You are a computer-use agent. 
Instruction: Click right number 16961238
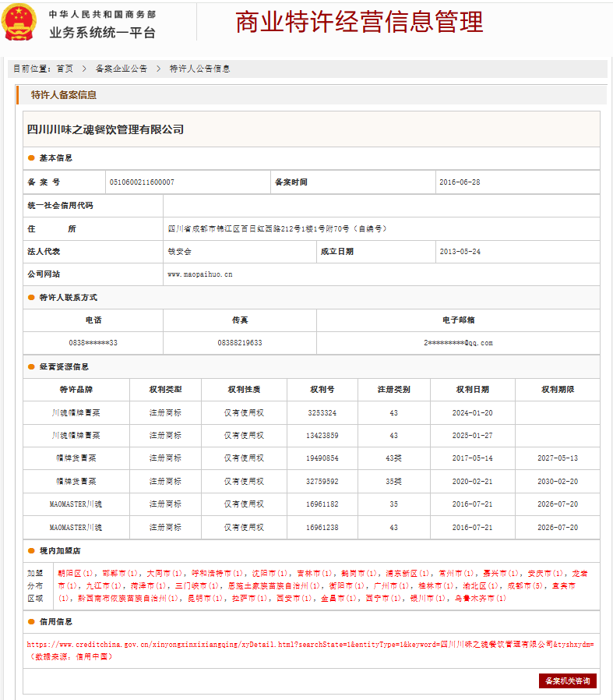[x=322, y=528]
